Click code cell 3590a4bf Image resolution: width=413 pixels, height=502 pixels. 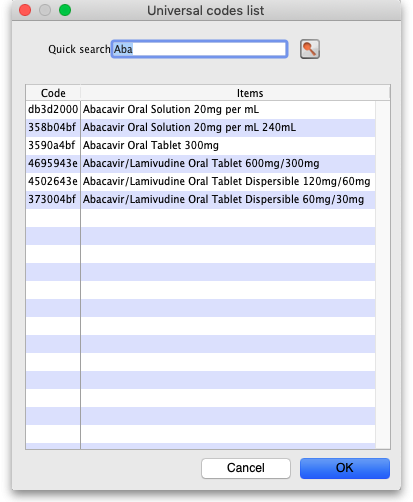click(53, 145)
